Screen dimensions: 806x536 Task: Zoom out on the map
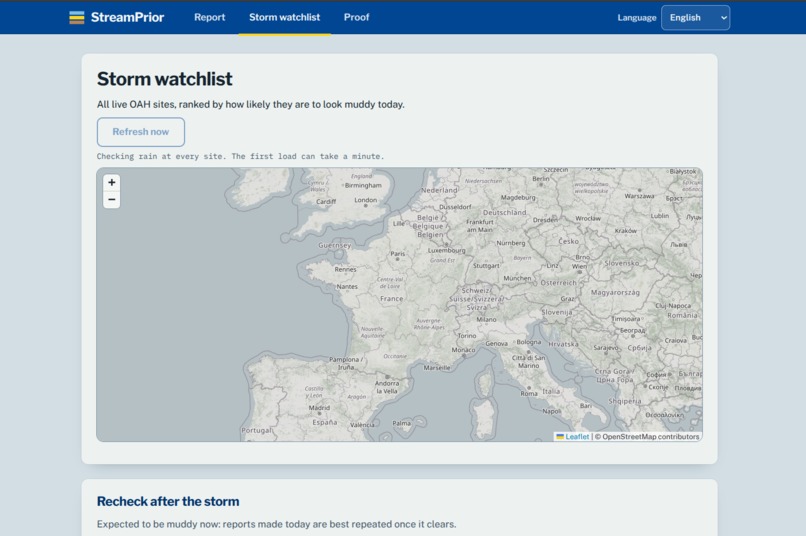click(x=112, y=199)
